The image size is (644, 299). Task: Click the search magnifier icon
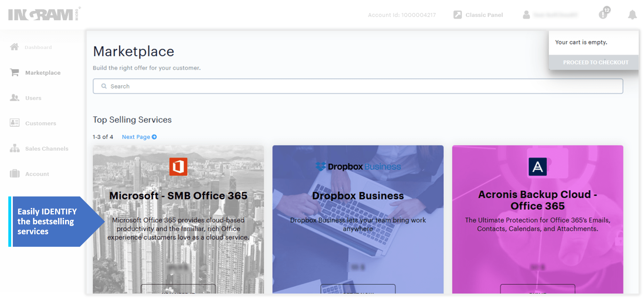coord(104,86)
